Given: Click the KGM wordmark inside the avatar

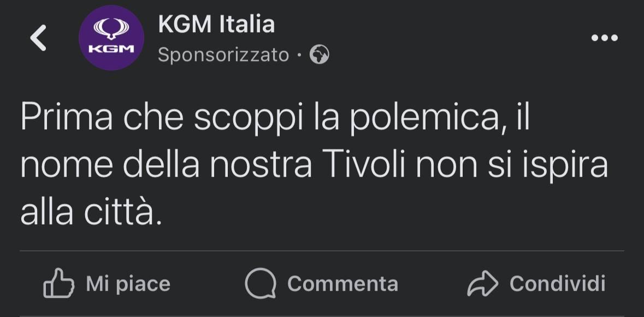Looking at the screenshot, I should (x=111, y=49).
